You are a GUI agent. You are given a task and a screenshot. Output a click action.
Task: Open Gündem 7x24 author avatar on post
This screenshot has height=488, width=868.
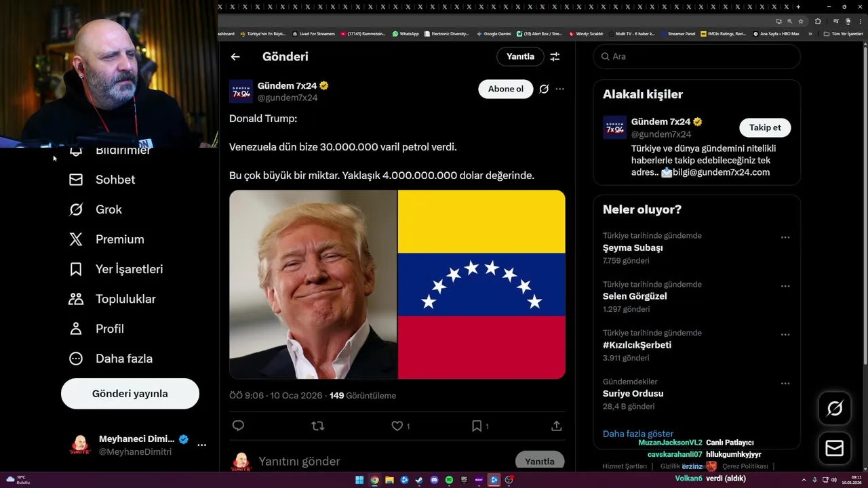tap(241, 91)
